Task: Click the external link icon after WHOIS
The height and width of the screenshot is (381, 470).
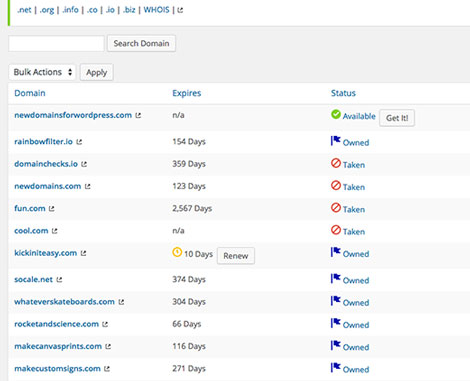Action: (180, 10)
